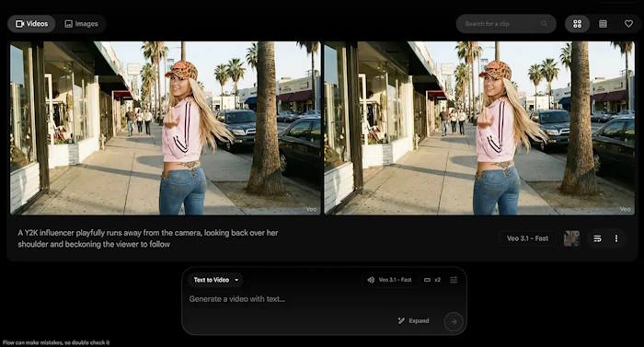The image size is (644, 347).
Task: Switch to the Images tab
Action: [81, 24]
